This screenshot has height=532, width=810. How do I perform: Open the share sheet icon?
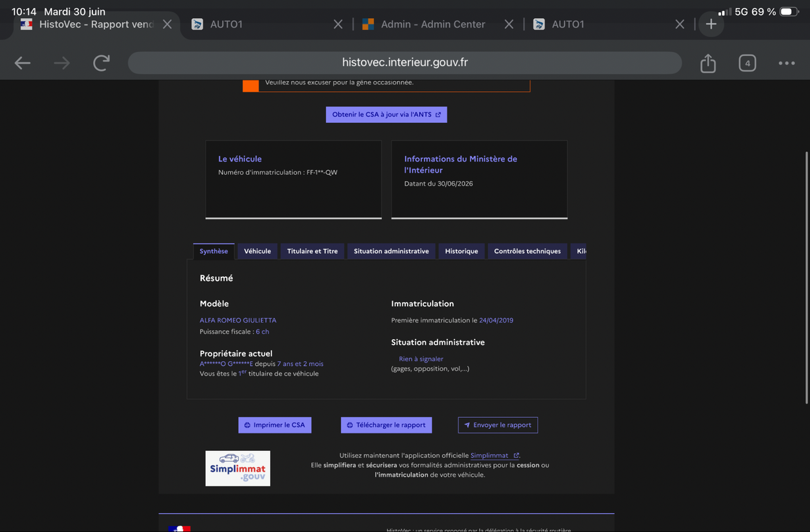[x=707, y=63]
